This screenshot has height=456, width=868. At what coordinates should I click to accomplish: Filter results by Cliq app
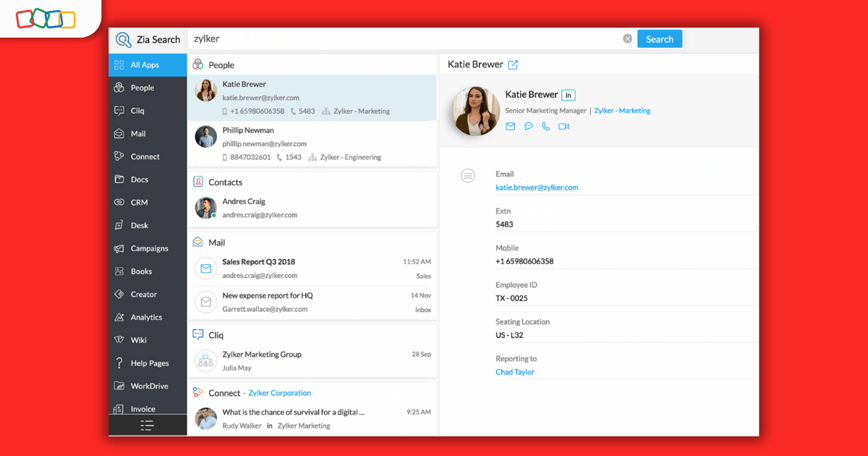point(148,111)
